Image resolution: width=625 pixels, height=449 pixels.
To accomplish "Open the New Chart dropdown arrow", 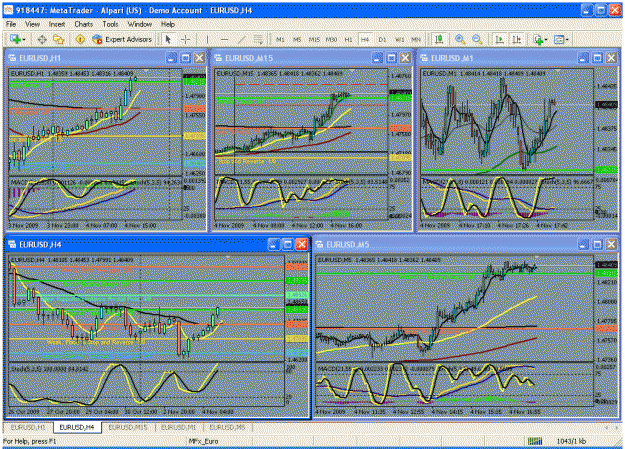I will coord(24,39).
